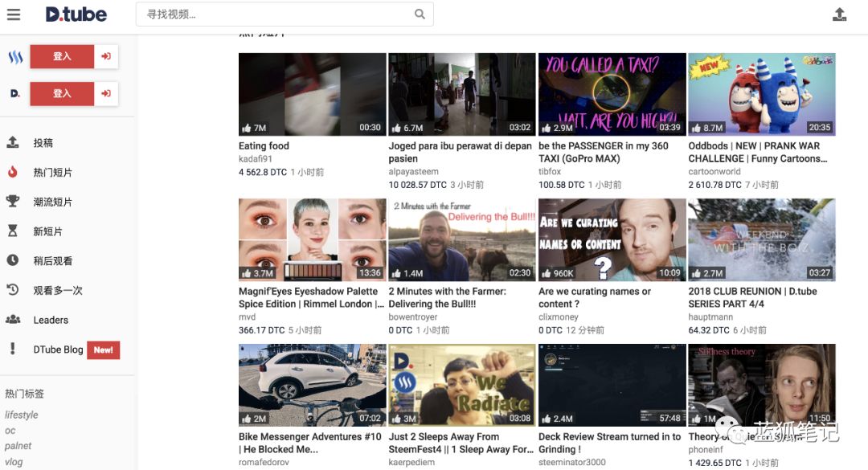Open channel bowentroyer
Viewport: 868px width, 470px height.
pyautogui.click(x=413, y=317)
